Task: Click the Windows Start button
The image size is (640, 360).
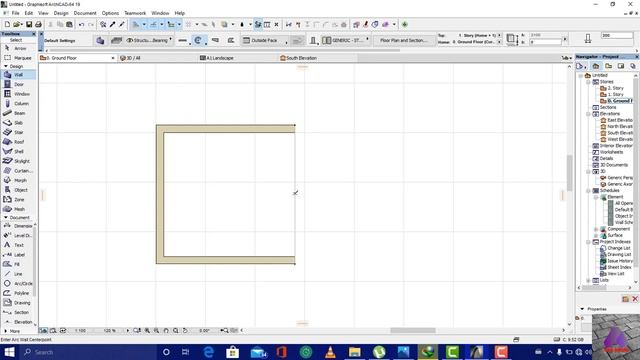Action: [x=9, y=352]
